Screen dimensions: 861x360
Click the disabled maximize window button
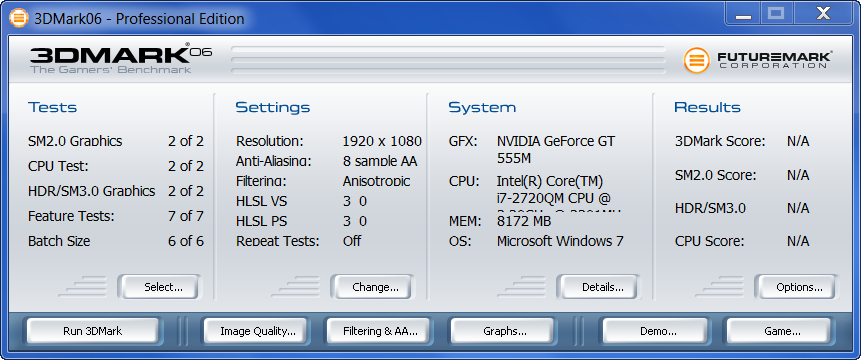[776, 14]
